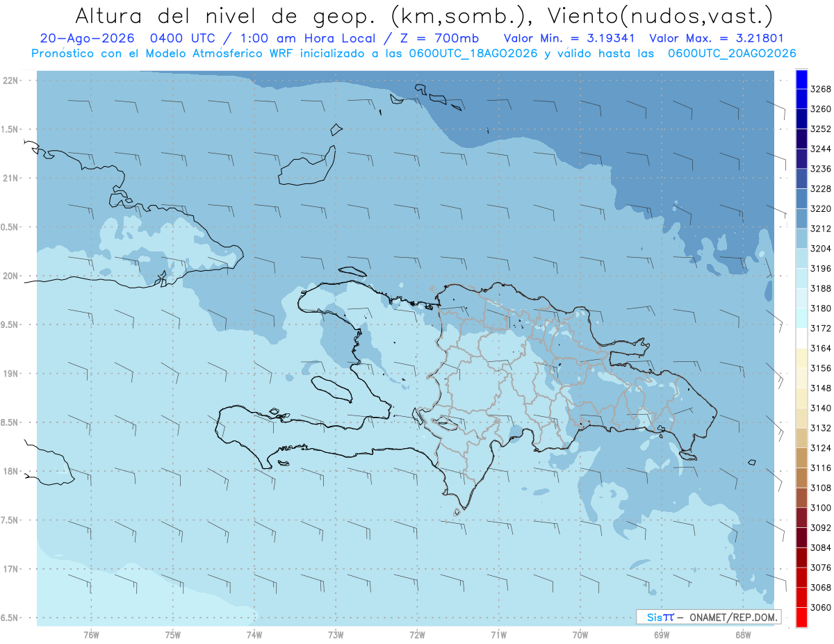
Task: Click the 75W longitude tick label
Action: click(173, 634)
